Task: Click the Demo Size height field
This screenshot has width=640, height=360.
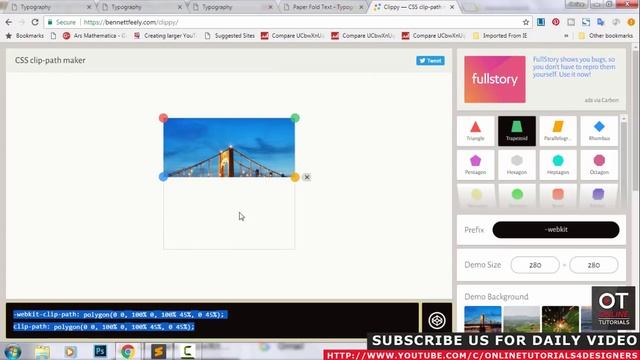Action: 593,265
